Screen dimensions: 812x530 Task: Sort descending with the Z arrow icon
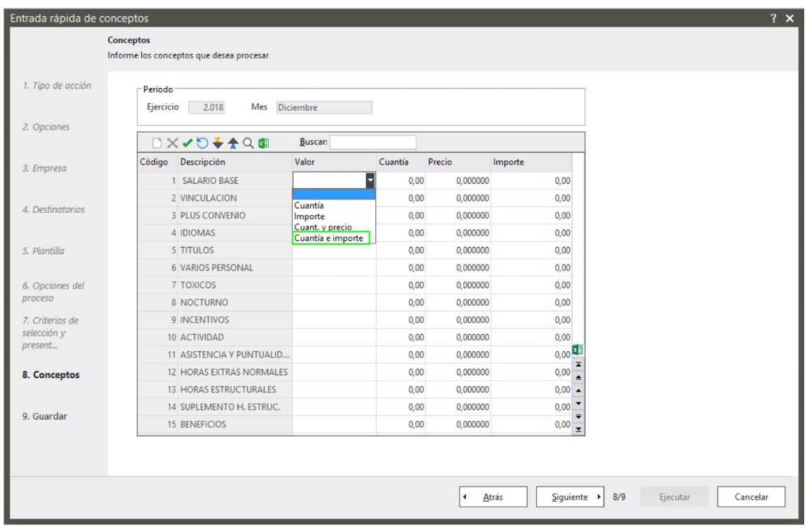coord(218,143)
